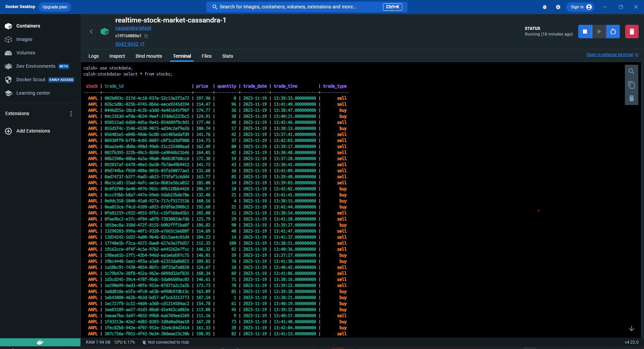644x349 pixels.
Task: Click price 198.95 in last row
Action: (x=203, y=334)
